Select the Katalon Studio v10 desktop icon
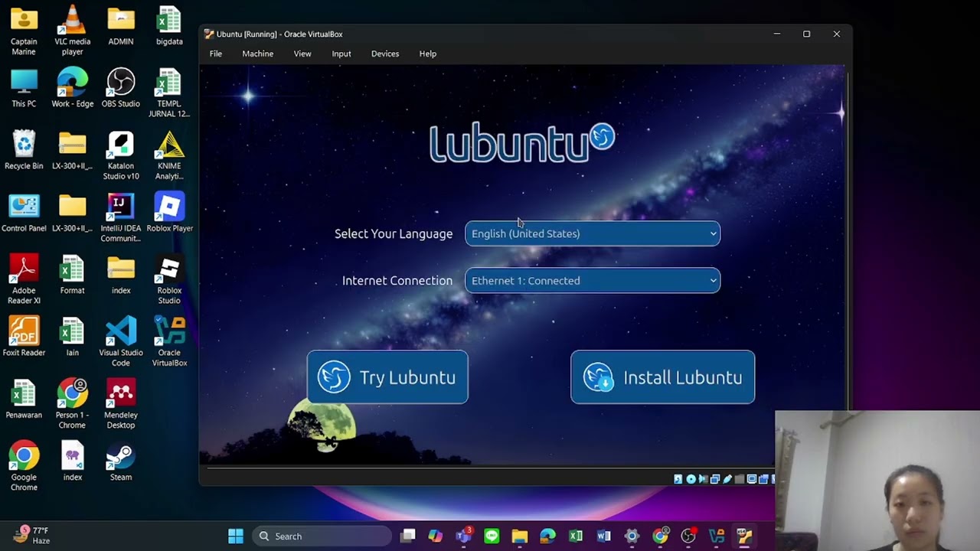 pyautogui.click(x=121, y=155)
